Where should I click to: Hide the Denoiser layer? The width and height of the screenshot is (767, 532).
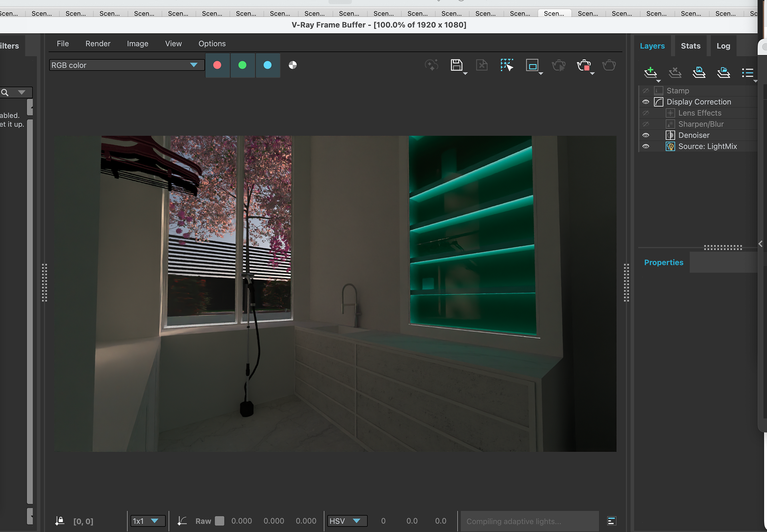click(646, 135)
